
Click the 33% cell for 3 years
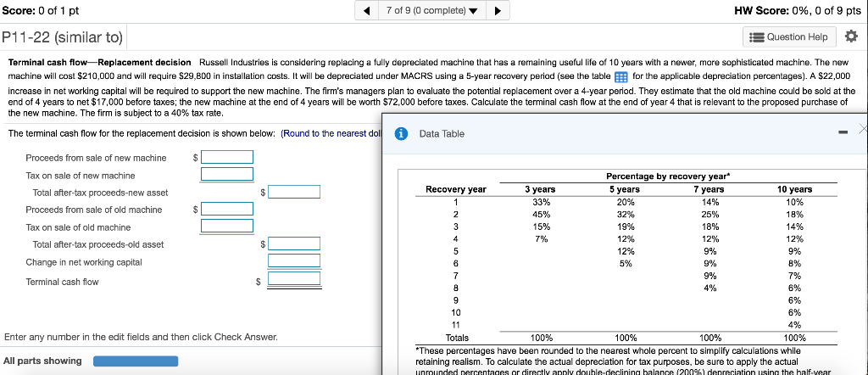pos(541,202)
